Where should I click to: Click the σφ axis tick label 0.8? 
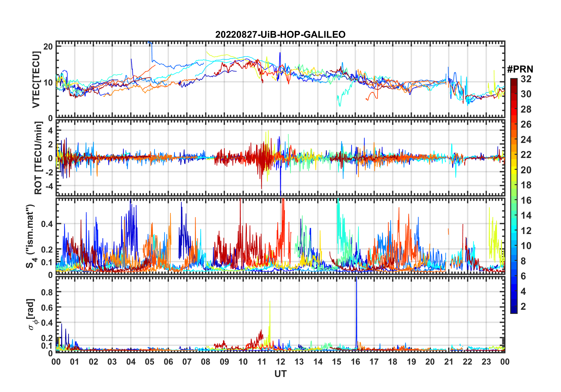coord(47,292)
